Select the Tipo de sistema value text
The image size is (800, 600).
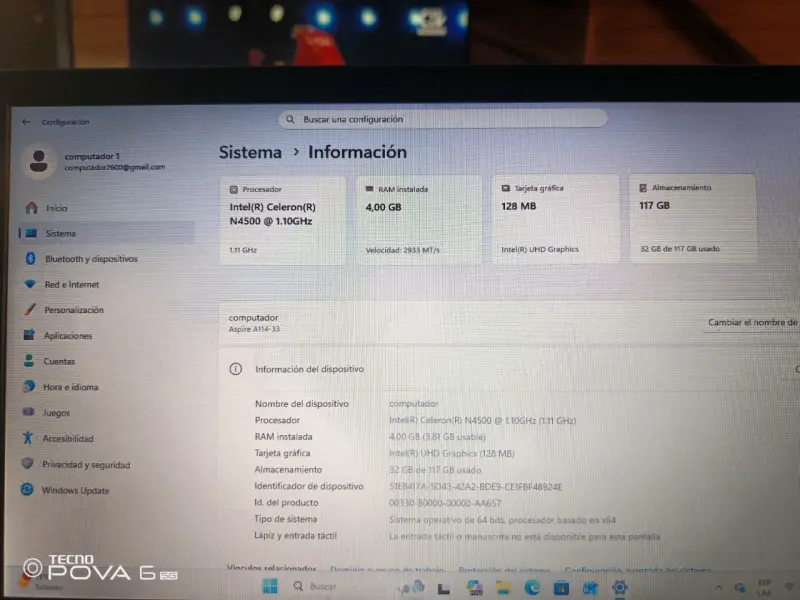click(503, 520)
